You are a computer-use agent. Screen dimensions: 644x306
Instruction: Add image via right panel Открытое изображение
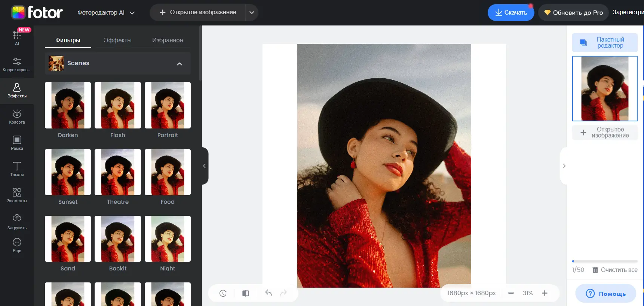[605, 133]
